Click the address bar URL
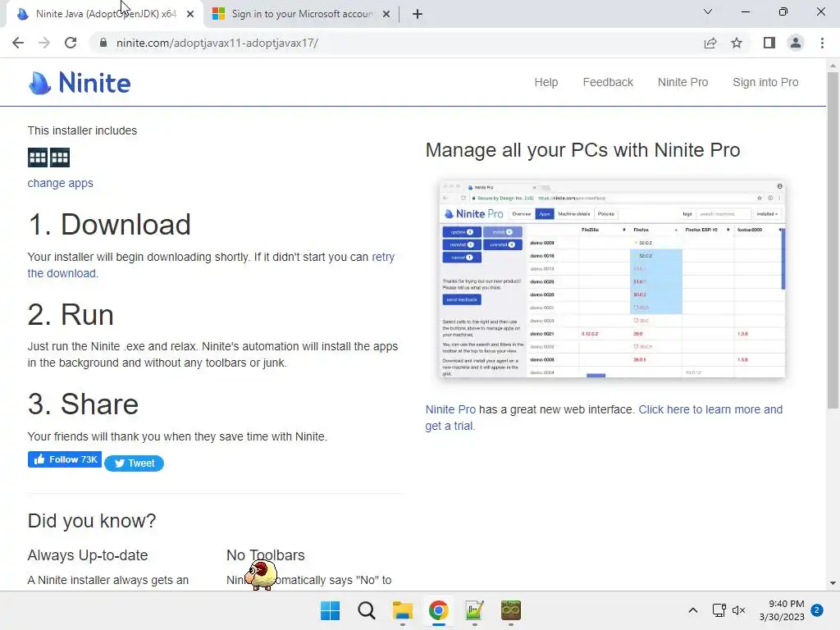Image resolution: width=840 pixels, height=630 pixels. 217,43
